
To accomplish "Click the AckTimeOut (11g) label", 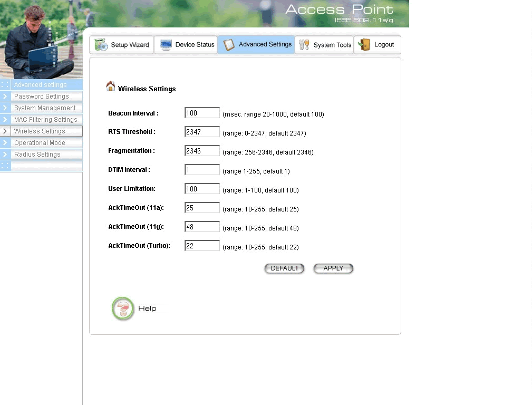I will pos(136,227).
